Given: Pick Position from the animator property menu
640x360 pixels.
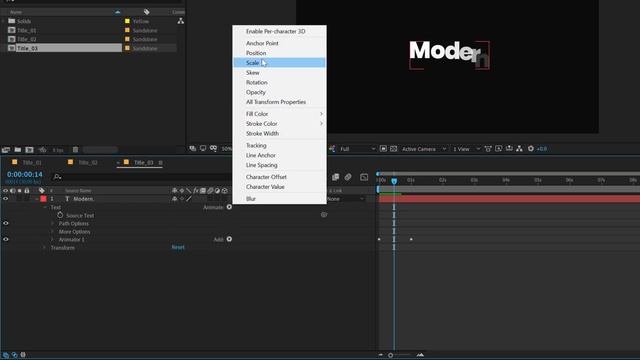Looking at the screenshot, I should click(x=279, y=53).
